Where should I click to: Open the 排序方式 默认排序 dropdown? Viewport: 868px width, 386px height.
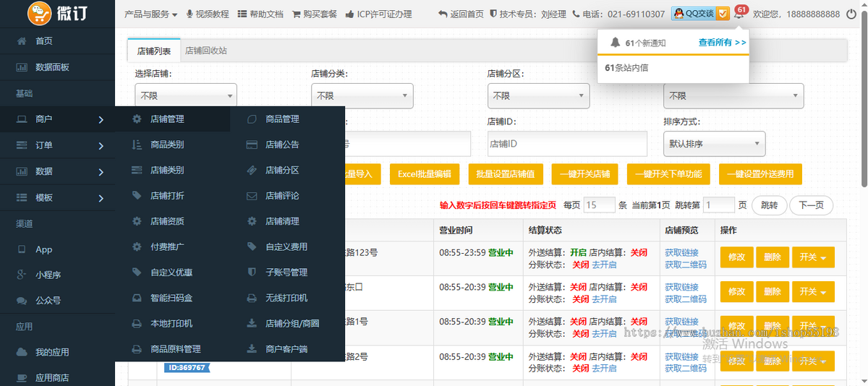714,144
